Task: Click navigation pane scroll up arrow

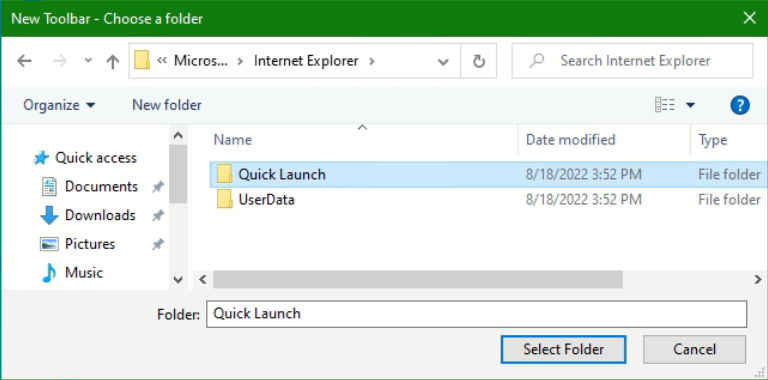Action: [178, 136]
